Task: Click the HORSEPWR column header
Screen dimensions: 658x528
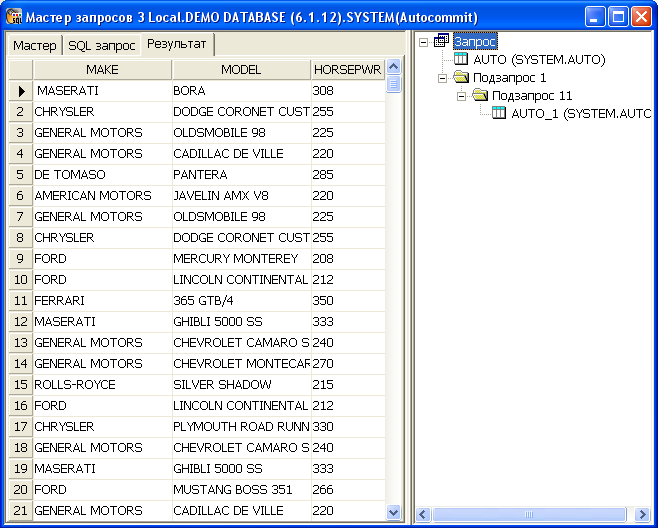Action: coord(347,70)
